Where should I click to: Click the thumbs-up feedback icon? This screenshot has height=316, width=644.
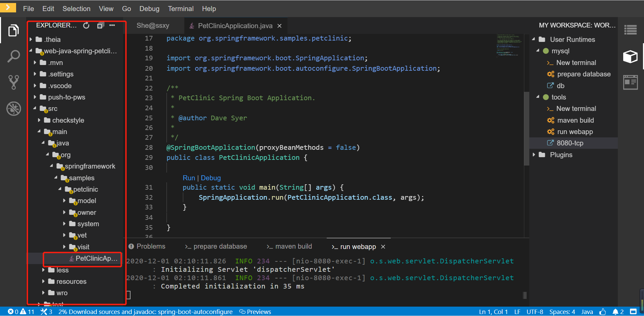tap(603, 312)
